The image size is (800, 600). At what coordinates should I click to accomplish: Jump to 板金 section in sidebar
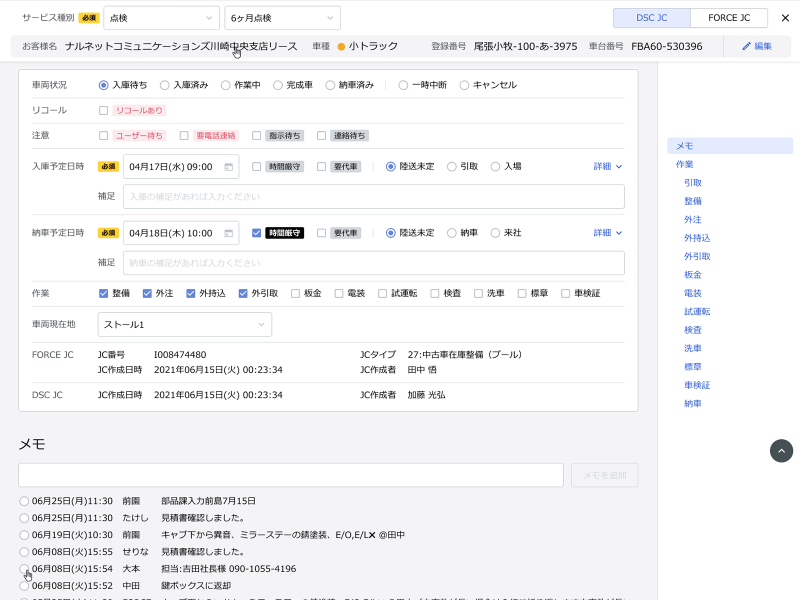692,274
